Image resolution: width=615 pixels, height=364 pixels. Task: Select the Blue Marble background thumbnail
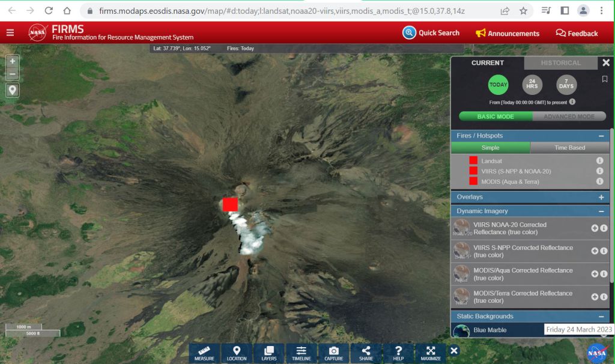[462, 330]
